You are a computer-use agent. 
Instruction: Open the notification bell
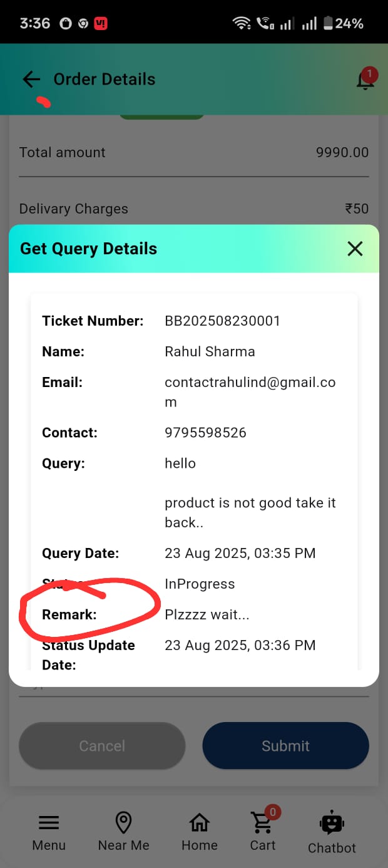pyautogui.click(x=365, y=80)
